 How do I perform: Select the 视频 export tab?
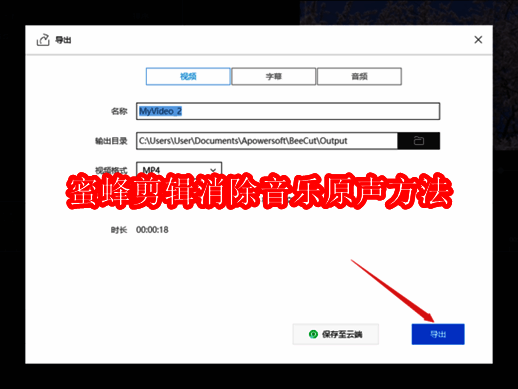pyautogui.click(x=188, y=76)
